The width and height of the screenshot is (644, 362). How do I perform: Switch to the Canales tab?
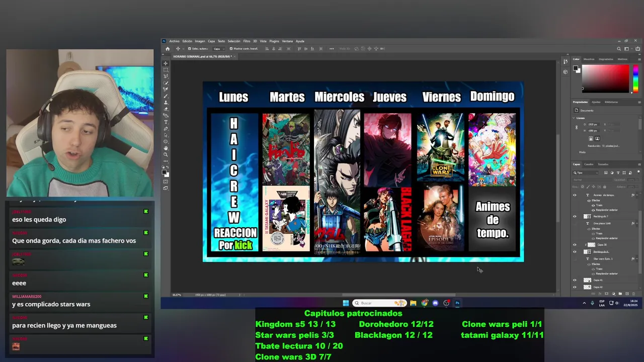589,164
